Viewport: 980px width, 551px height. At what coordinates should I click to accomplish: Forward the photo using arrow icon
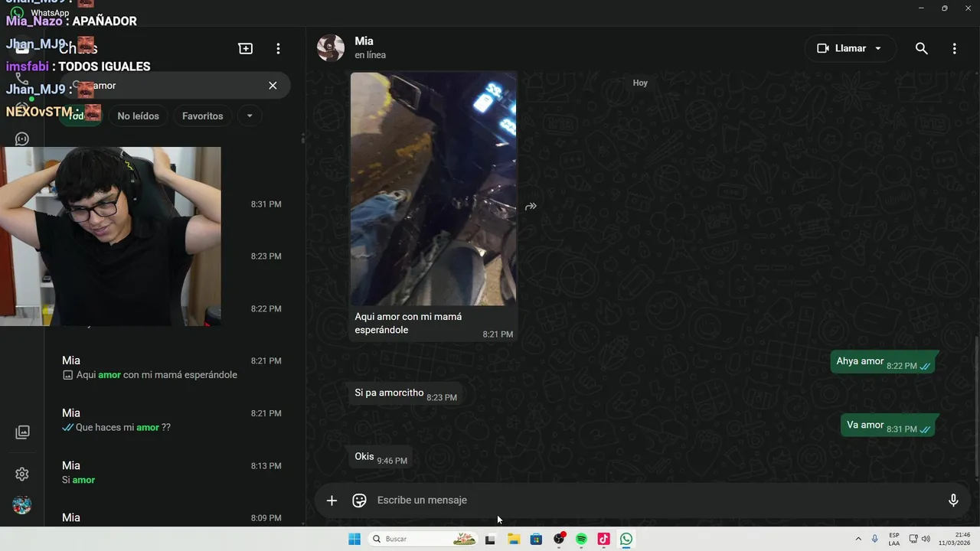coord(531,207)
